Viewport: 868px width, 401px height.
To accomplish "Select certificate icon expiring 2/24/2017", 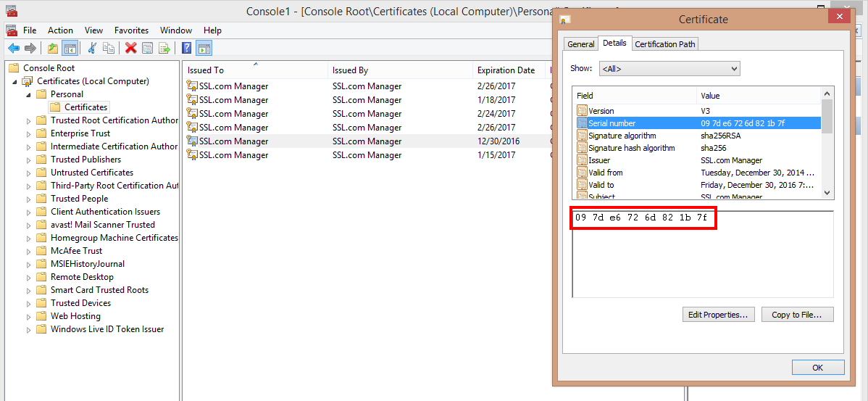I will tap(192, 114).
